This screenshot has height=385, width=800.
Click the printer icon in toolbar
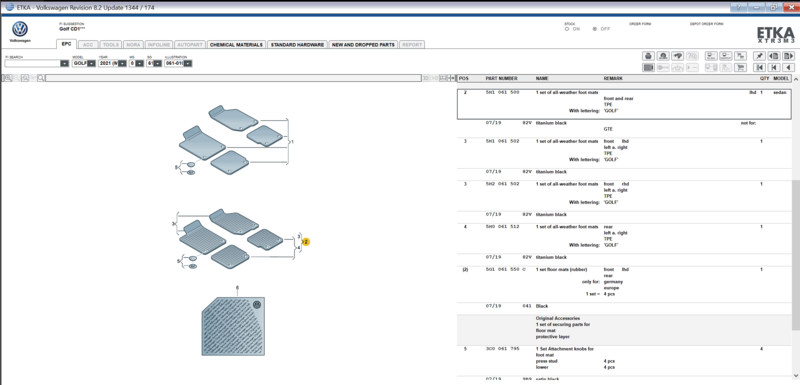[x=648, y=56]
